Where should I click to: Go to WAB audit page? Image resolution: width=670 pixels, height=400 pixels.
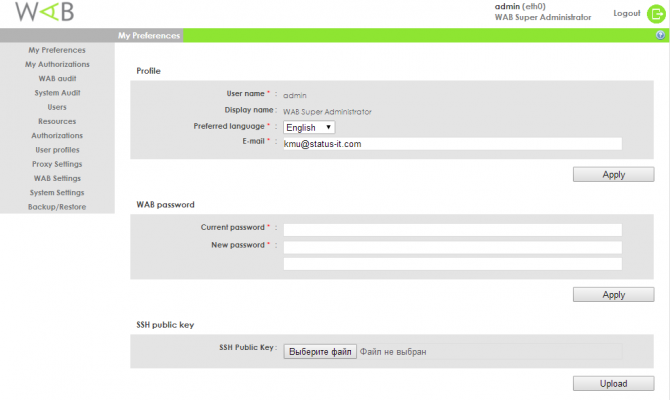click(x=57, y=79)
